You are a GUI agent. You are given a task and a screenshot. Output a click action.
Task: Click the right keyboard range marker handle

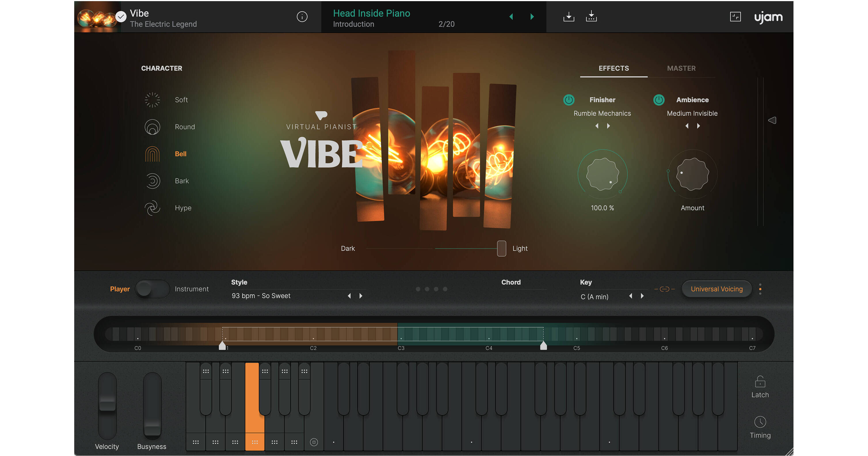pos(543,346)
